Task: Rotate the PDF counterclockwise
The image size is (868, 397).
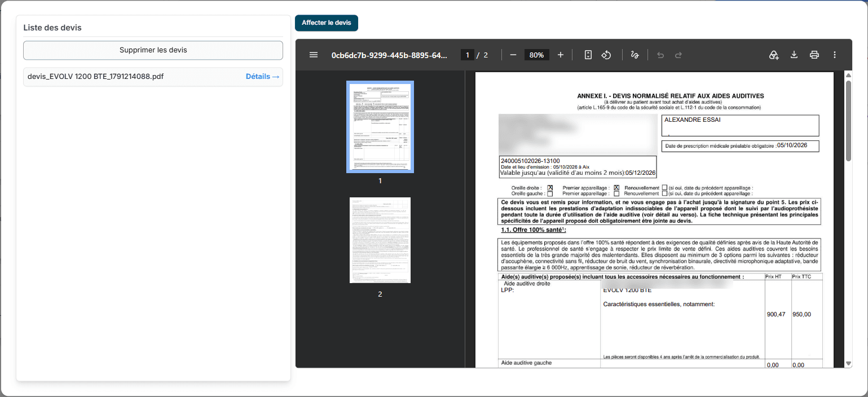Action: click(606, 55)
